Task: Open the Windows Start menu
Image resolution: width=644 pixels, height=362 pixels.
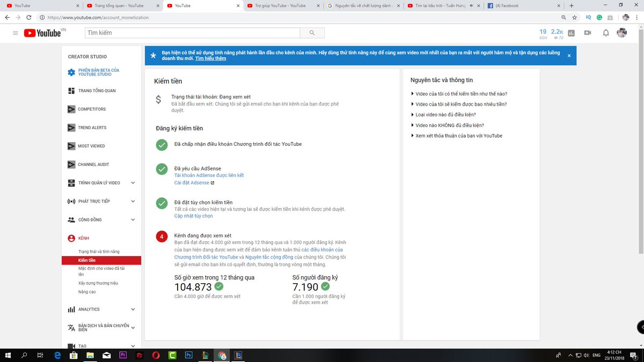Action: (x=8, y=355)
